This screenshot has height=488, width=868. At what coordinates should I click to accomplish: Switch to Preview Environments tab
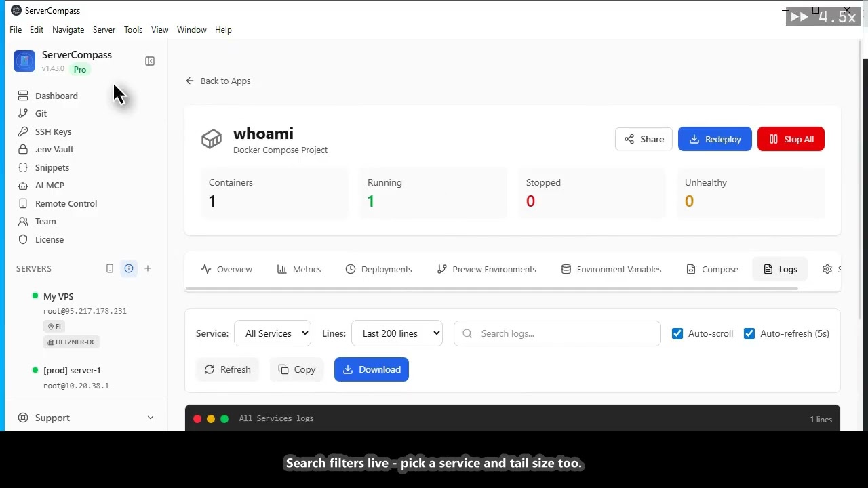coord(487,269)
